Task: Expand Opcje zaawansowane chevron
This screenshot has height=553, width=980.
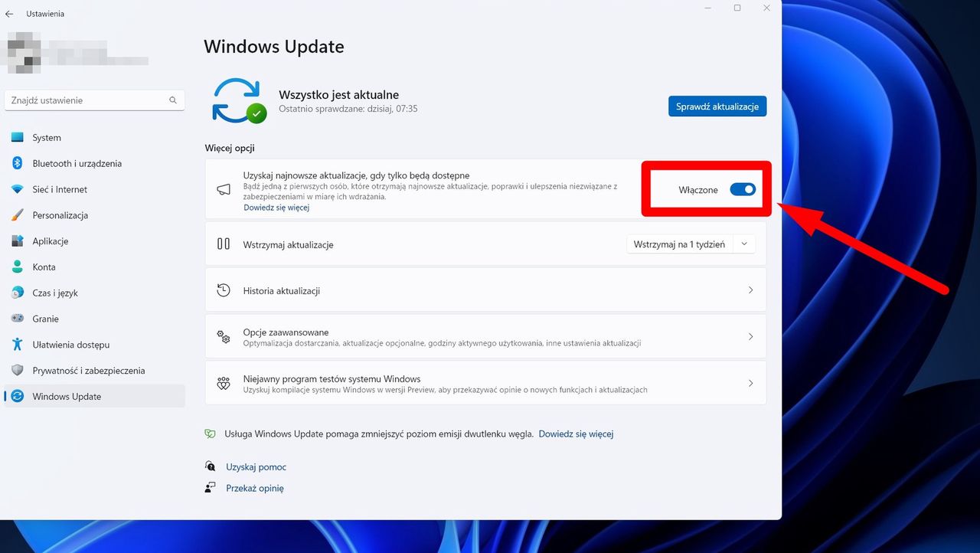Action: coord(750,337)
